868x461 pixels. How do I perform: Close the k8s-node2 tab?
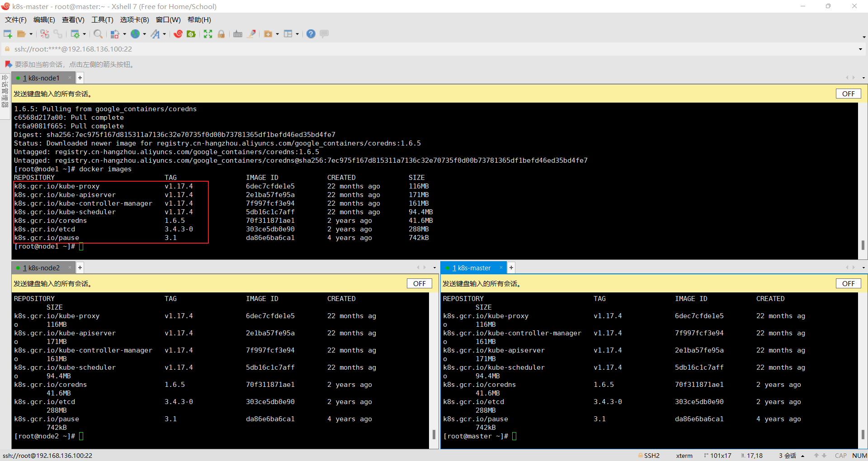pos(70,268)
